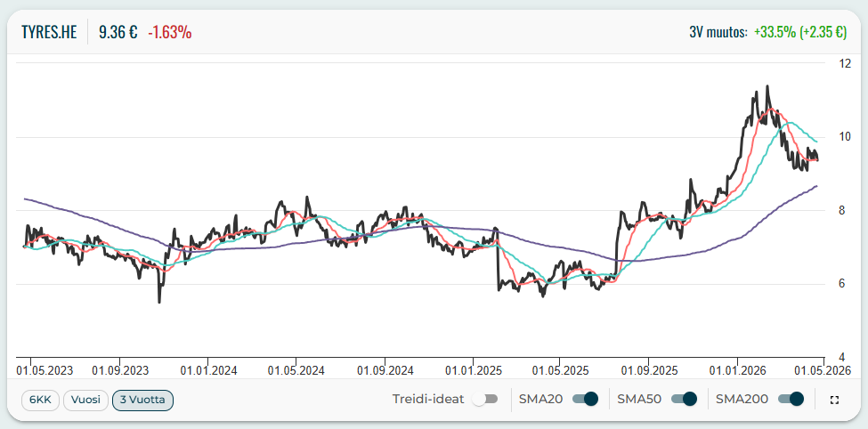Select the Vuosi range tab
This screenshot has width=868, height=429.
[85, 401]
